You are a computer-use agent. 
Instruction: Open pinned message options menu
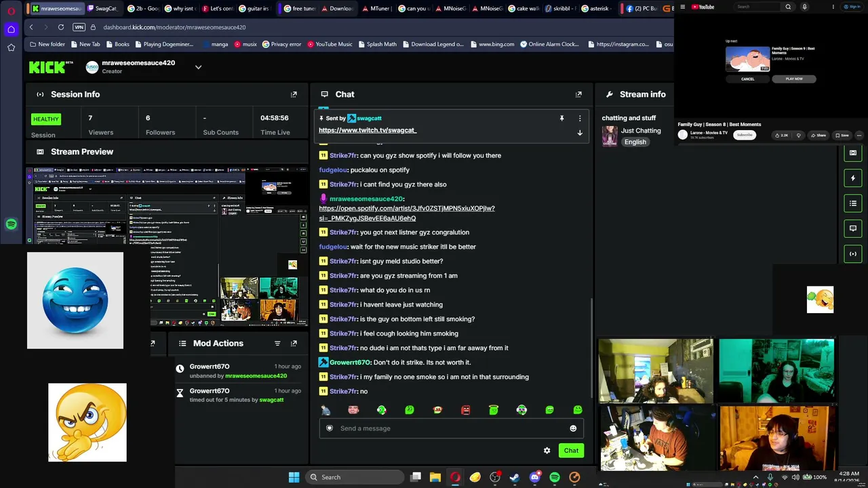(580, 119)
